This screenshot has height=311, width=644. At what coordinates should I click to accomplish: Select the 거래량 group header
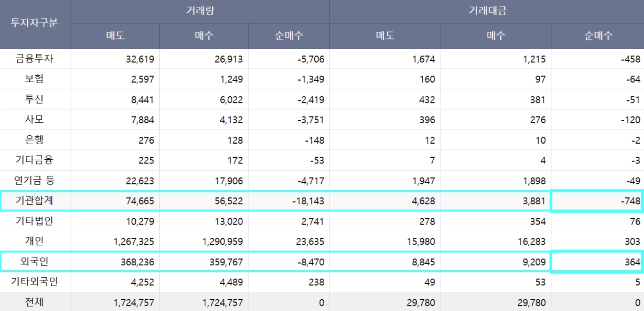200,11
